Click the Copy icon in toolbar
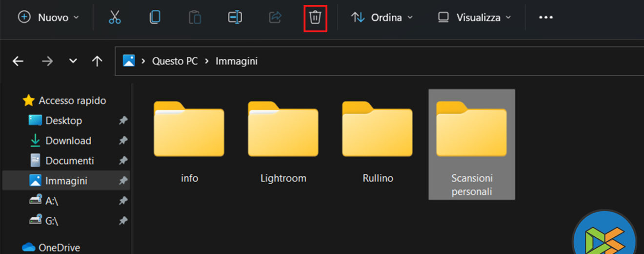The width and height of the screenshot is (644, 254). (x=155, y=18)
